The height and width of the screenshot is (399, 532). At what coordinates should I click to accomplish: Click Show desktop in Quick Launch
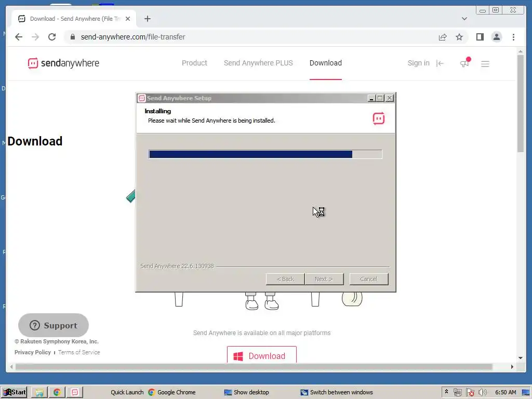tap(247, 392)
